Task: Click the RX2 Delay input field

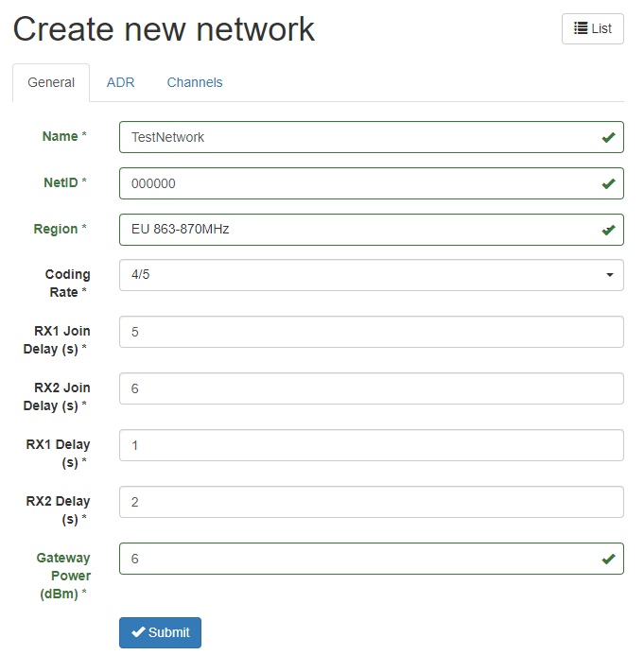Action: (372, 502)
